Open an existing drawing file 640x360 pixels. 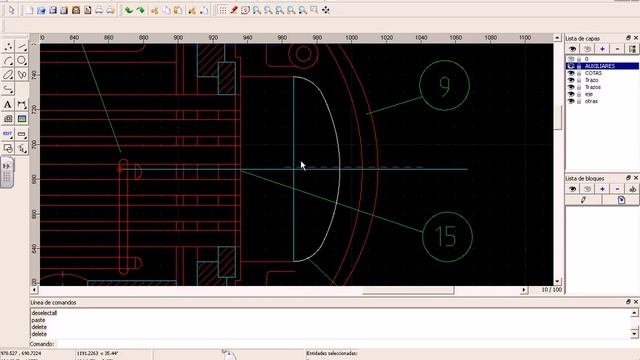[41, 10]
